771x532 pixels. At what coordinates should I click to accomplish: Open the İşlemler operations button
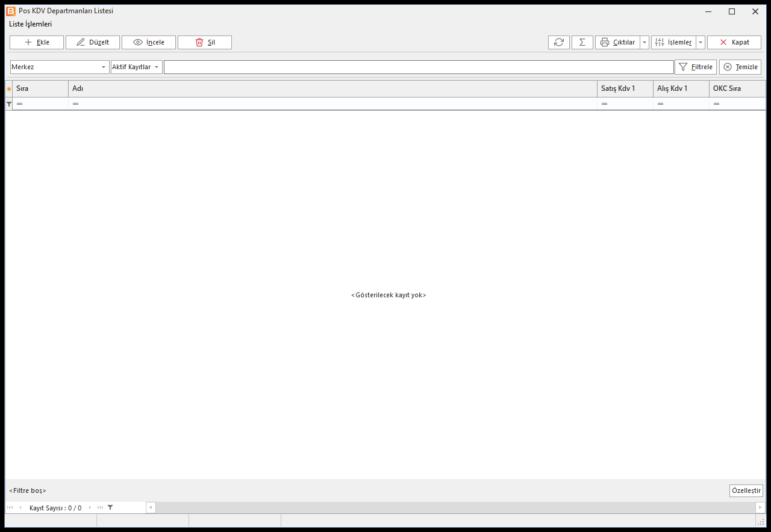pos(673,43)
